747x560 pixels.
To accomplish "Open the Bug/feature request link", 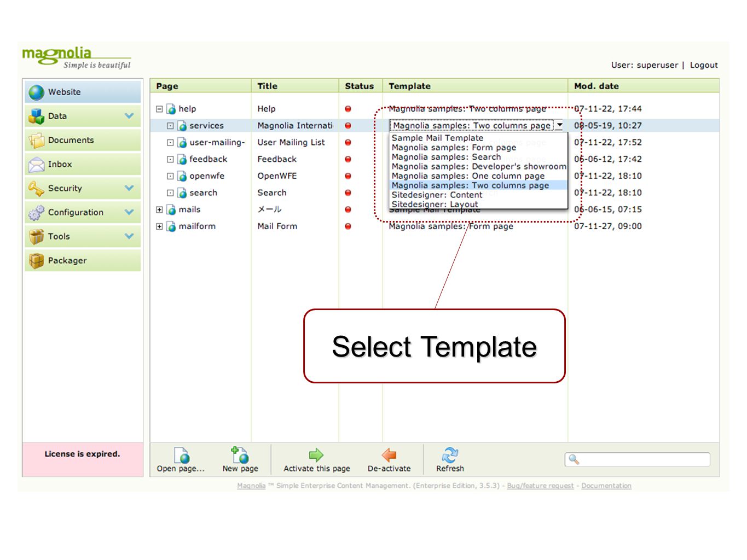I will (540, 486).
